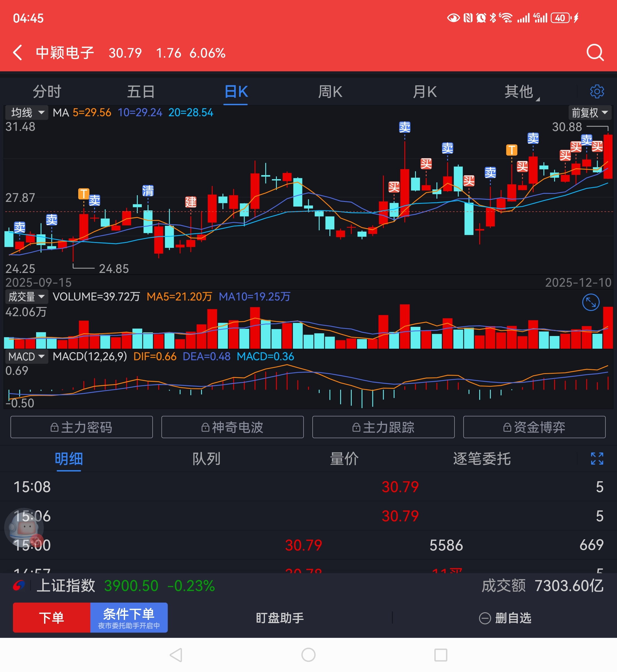Switch to the 分时 tab
The width and height of the screenshot is (617, 672).
coord(47,92)
